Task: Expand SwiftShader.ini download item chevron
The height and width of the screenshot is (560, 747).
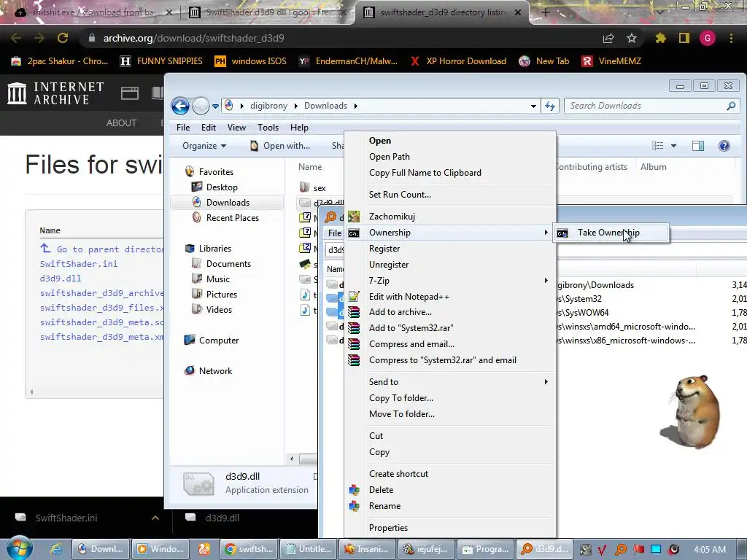Action: click(155, 518)
